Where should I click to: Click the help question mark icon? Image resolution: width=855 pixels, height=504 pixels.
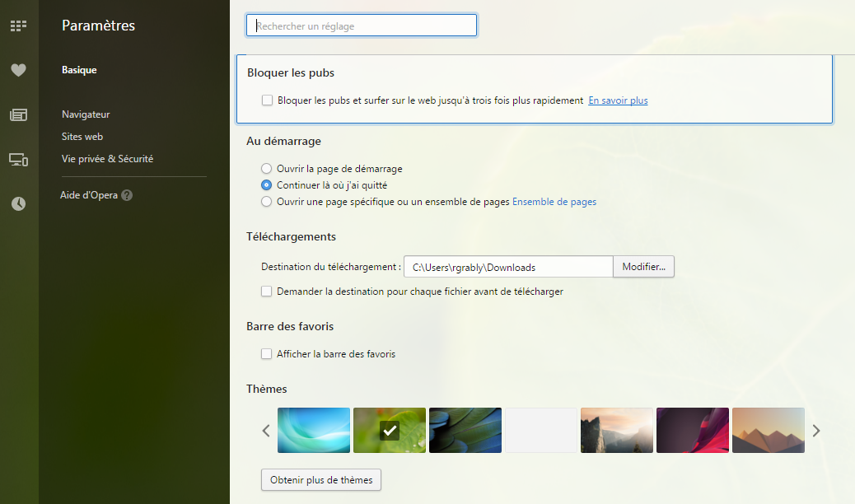(127, 196)
